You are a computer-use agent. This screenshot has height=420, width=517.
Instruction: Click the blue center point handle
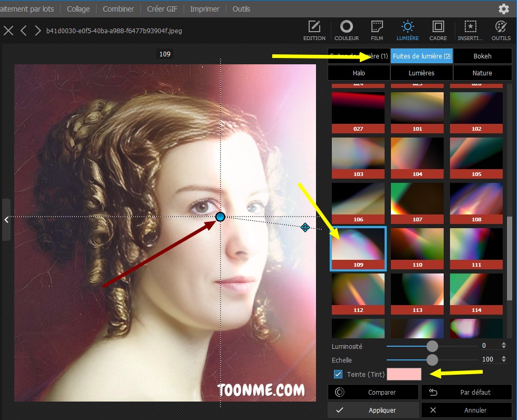(x=221, y=217)
